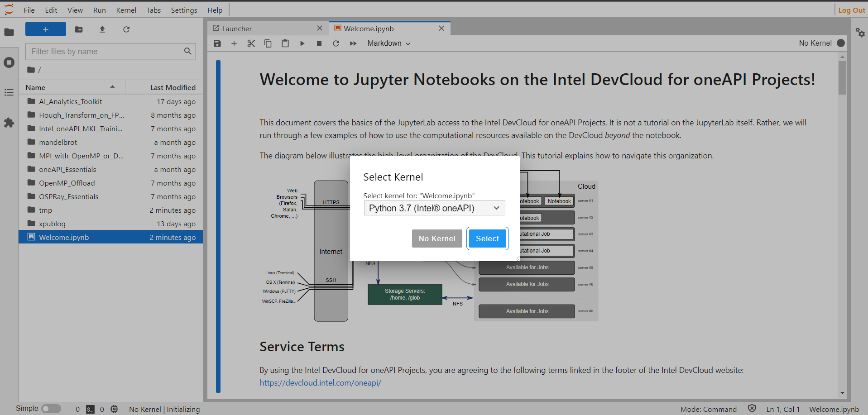Toggle the Simple interface mode switch
The image size is (868, 415).
tap(51, 409)
